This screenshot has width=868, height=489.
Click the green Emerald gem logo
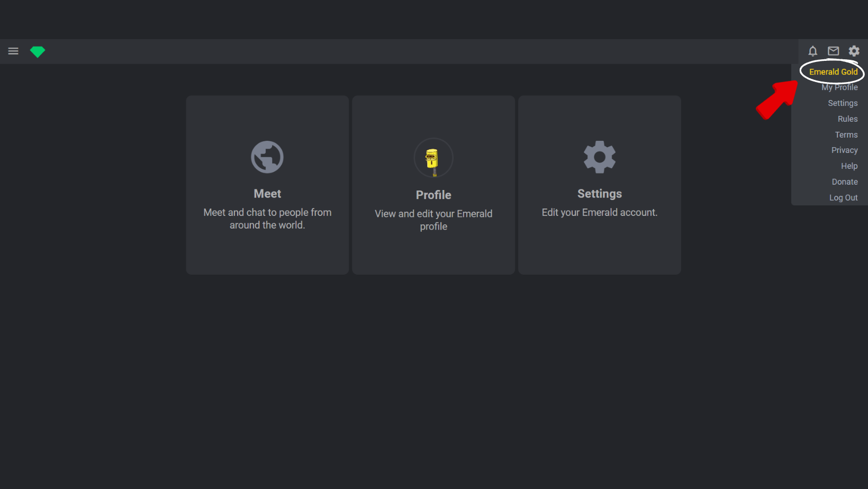pyautogui.click(x=38, y=51)
